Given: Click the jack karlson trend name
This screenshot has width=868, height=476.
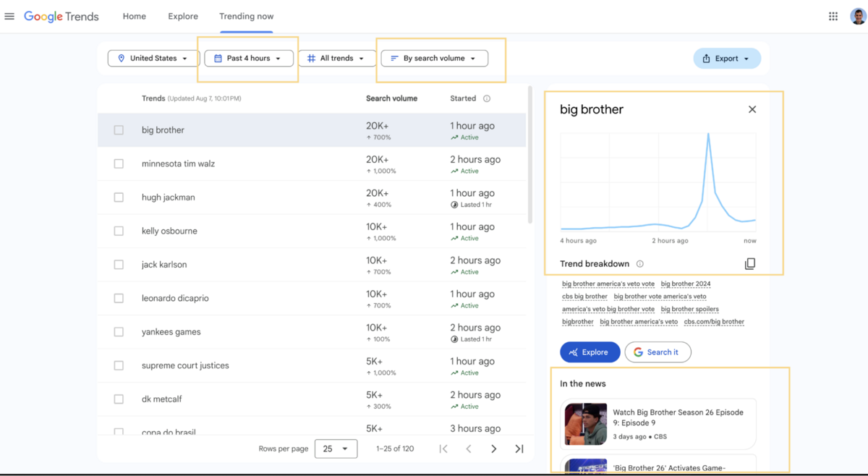Looking at the screenshot, I should [x=164, y=265].
